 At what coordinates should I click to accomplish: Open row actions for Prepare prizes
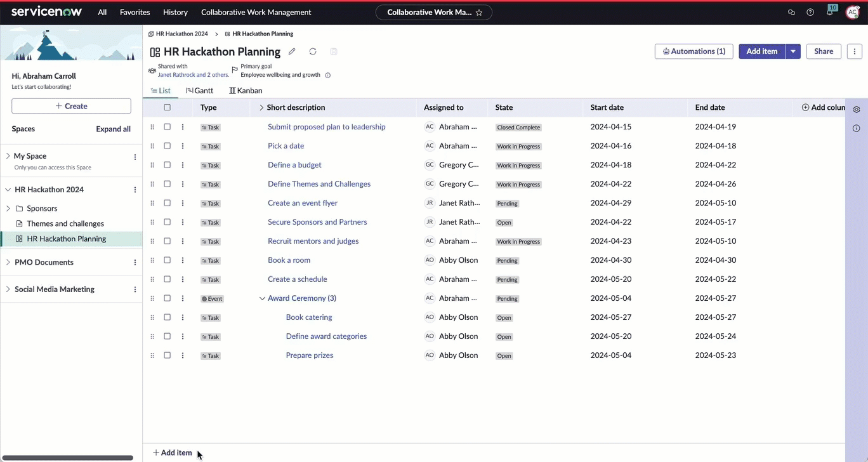coord(183,355)
